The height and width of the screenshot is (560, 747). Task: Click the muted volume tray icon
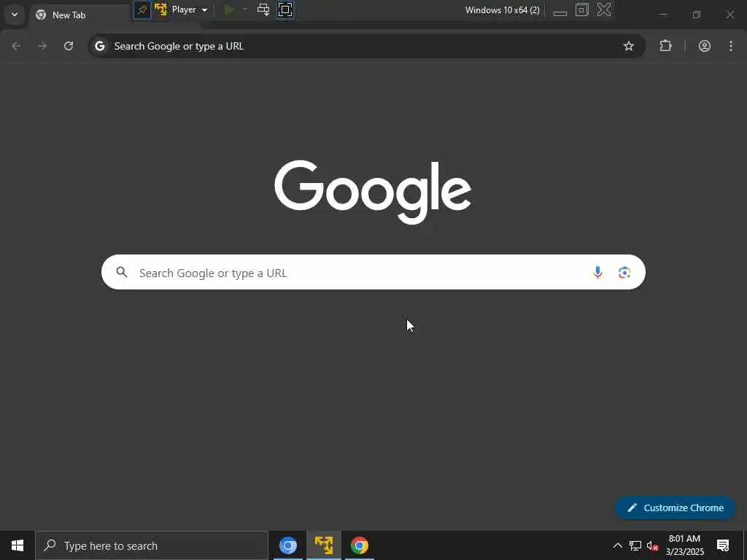coord(652,545)
